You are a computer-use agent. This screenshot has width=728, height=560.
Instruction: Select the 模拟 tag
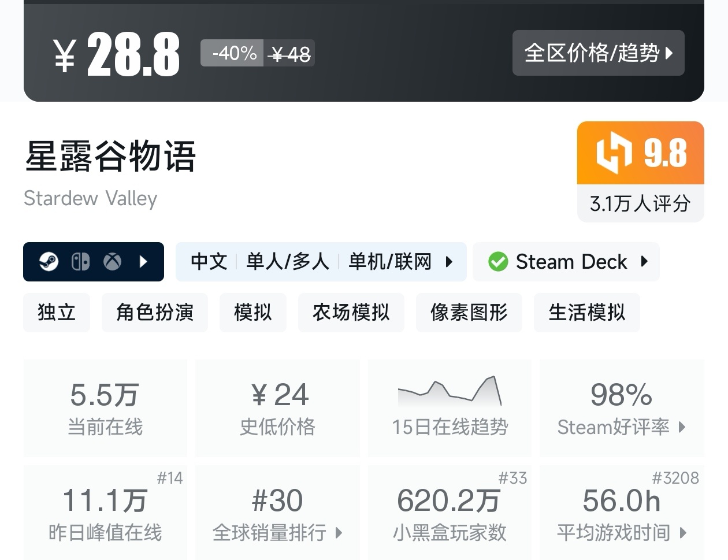coord(253,313)
